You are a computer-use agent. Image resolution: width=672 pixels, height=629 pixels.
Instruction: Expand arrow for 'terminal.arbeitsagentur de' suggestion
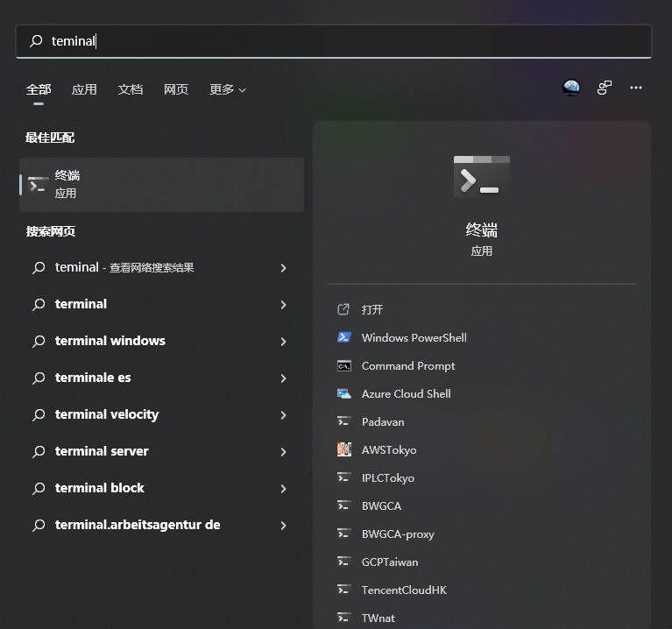pyautogui.click(x=283, y=526)
